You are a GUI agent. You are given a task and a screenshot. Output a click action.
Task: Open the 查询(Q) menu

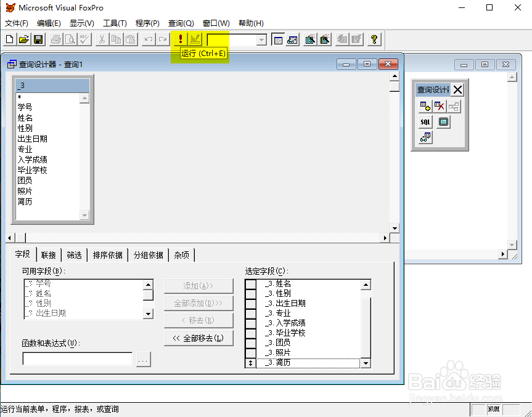click(x=181, y=23)
